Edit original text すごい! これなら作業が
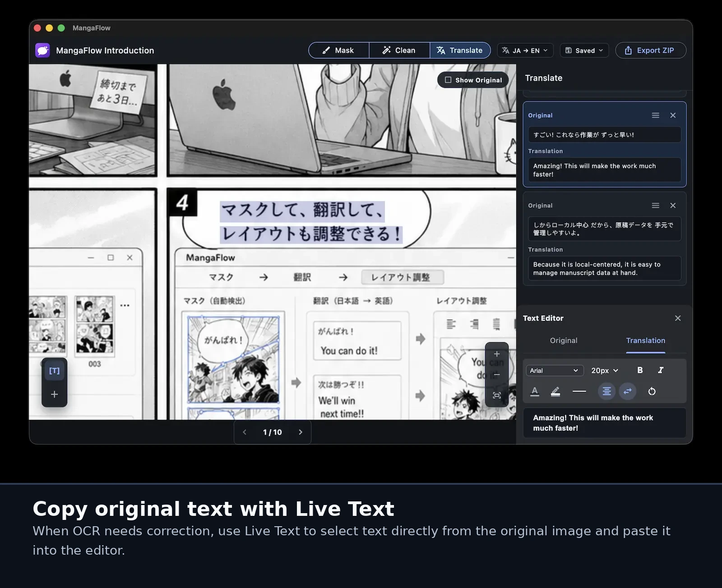Screen dimensions: 722x588 coord(605,134)
